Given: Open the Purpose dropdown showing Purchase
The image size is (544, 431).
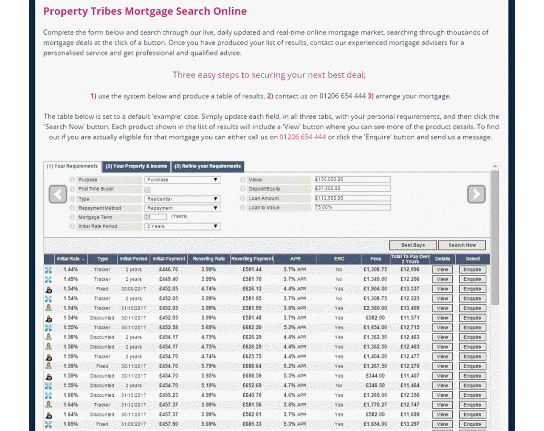Looking at the screenshot, I should coord(182,180).
